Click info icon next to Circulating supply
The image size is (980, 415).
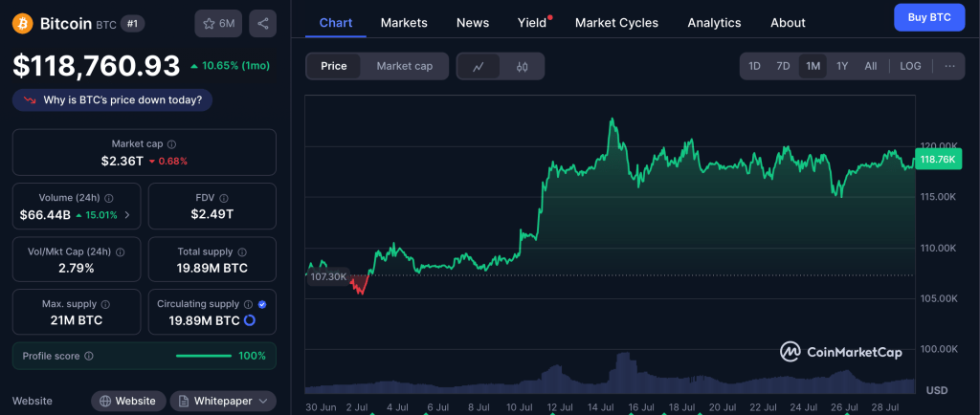tap(248, 304)
